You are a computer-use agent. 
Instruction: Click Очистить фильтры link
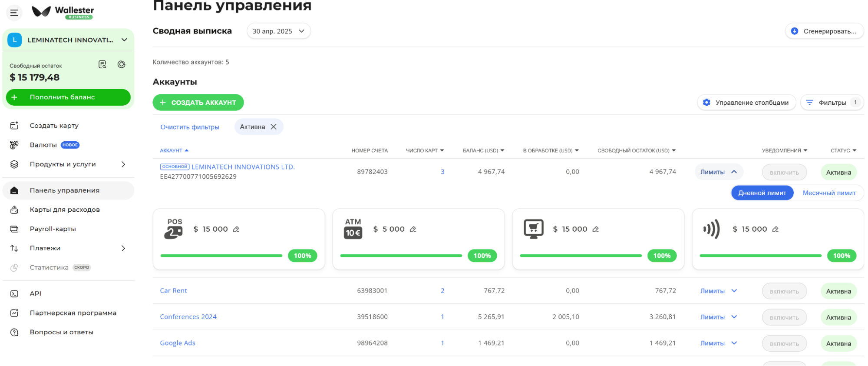click(190, 127)
